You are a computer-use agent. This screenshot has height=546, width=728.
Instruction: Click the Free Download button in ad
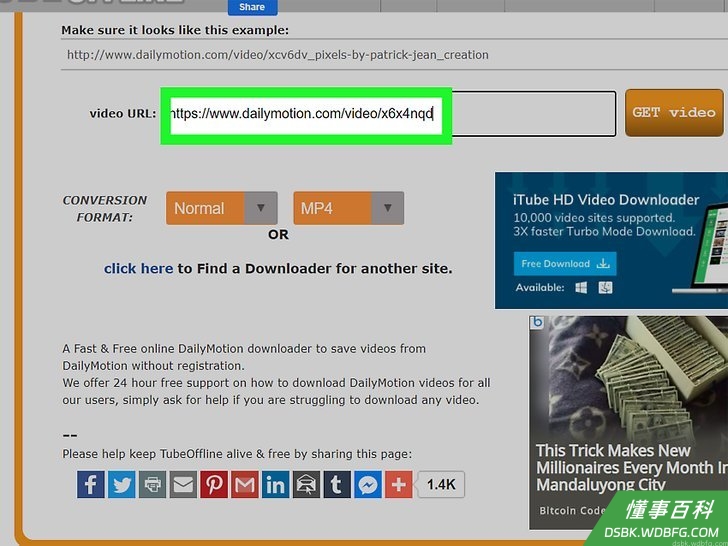565,264
